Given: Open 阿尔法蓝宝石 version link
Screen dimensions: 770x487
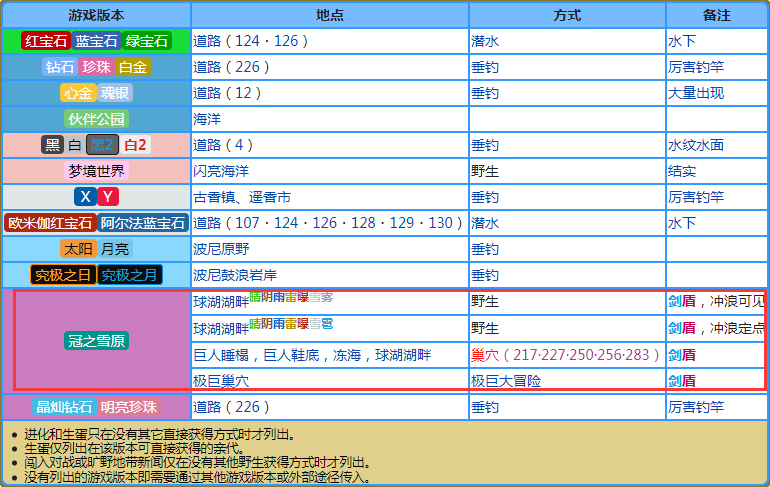Looking at the screenshot, I should (143, 223).
